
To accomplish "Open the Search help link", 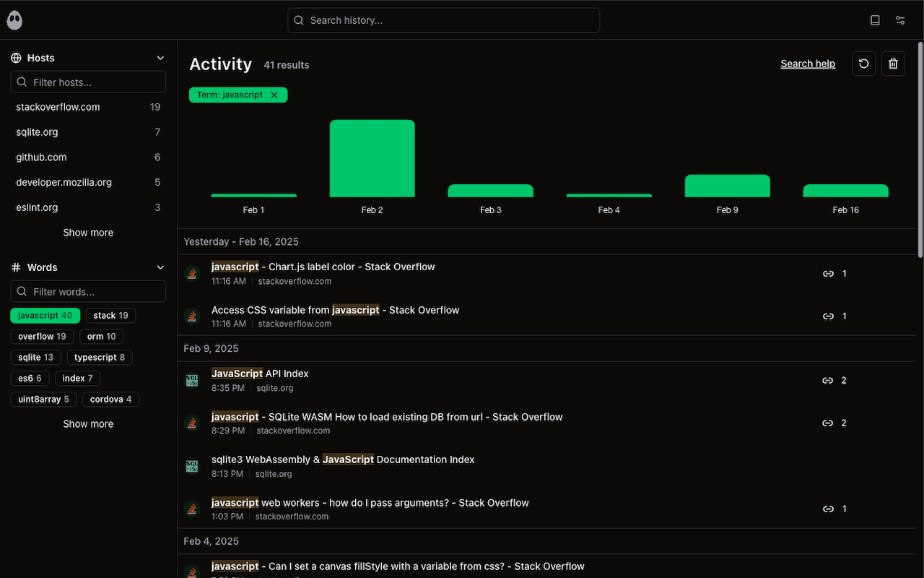I will pos(808,64).
